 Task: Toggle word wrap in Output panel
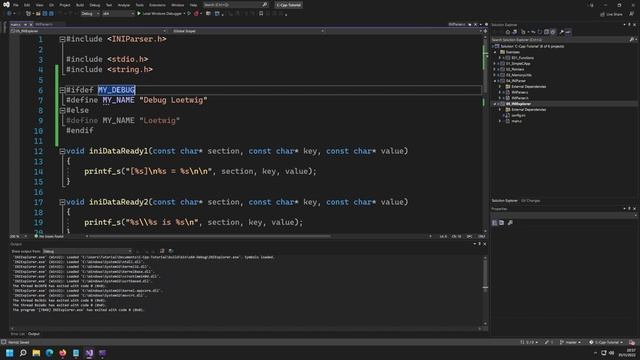(x=171, y=251)
